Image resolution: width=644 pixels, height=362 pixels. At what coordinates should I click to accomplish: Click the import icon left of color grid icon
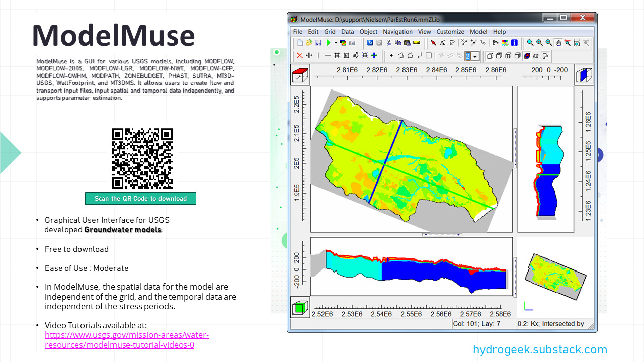pos(495,43)
